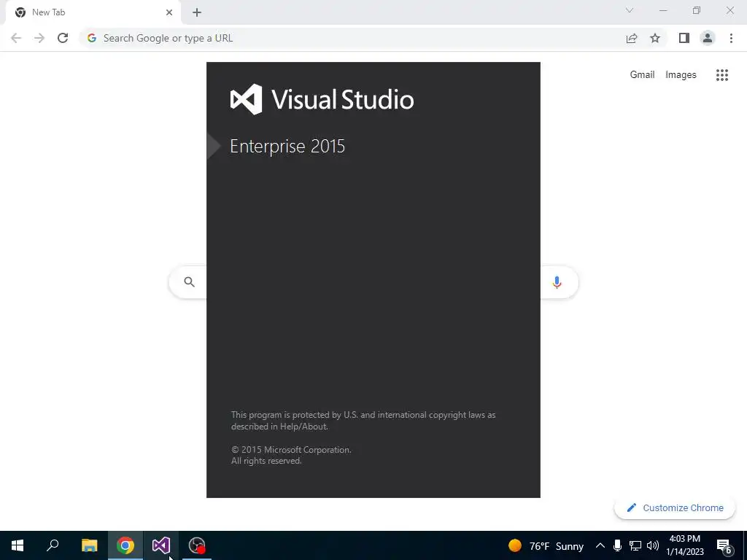Screen dimensions: 747x560
Task: Open the tab search chevron
Action: coord(630,10)
